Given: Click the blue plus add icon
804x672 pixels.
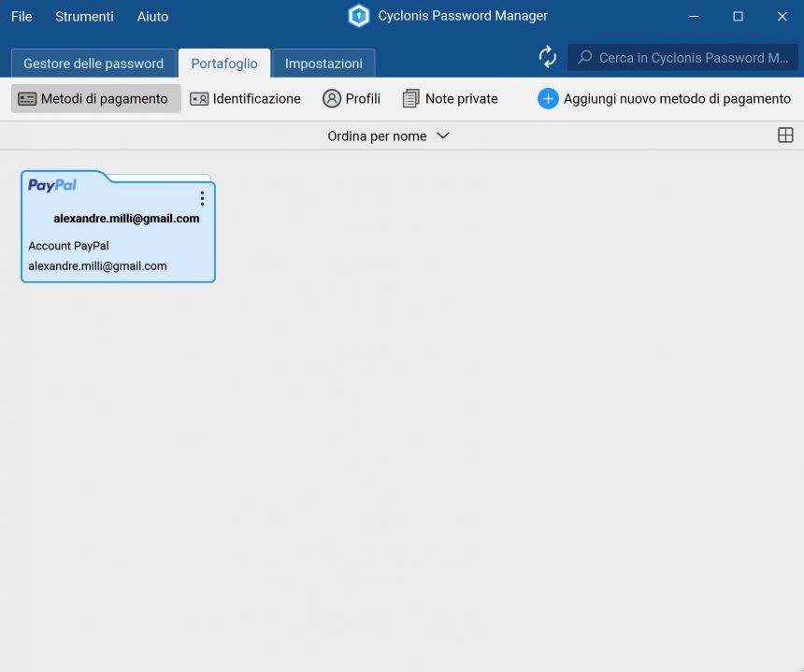Looking at the screenshot, I should tap(548, 98).
